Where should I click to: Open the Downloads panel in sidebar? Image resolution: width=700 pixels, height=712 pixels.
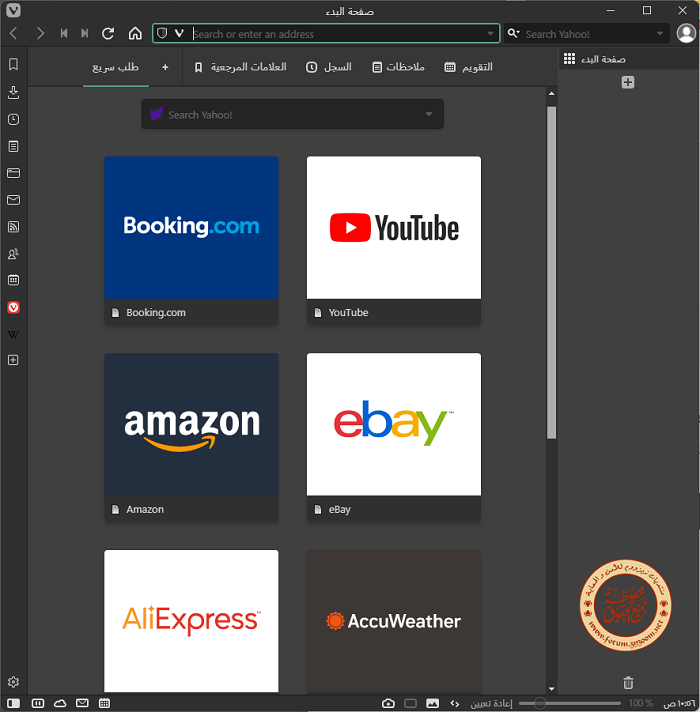[14, 92]
